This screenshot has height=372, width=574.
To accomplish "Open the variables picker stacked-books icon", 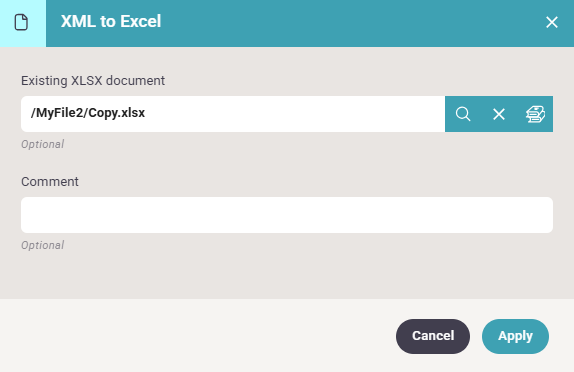I will pos(535,114).
